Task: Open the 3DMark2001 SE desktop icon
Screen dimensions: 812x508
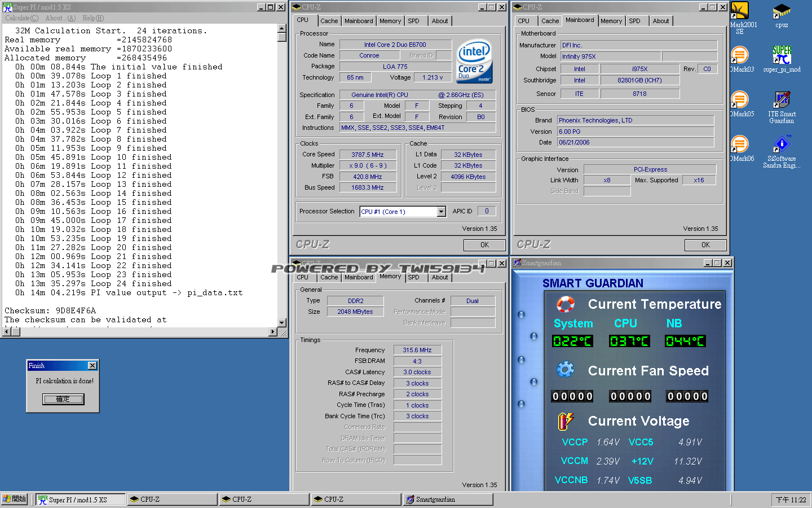Action: 740,11
